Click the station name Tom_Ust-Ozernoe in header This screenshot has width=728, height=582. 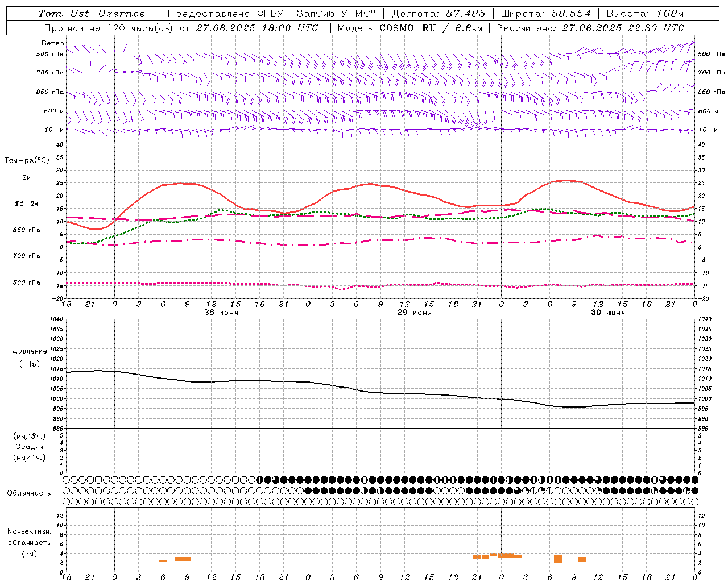(92, 14)
